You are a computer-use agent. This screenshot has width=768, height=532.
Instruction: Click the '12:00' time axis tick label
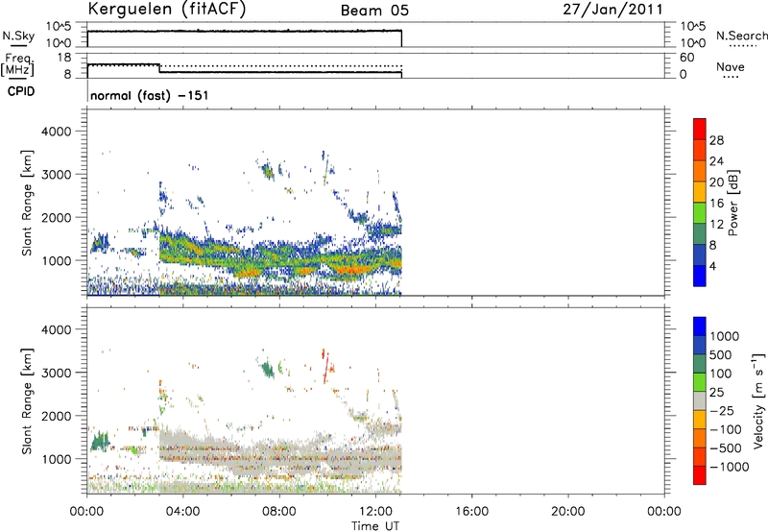[375, 512]
